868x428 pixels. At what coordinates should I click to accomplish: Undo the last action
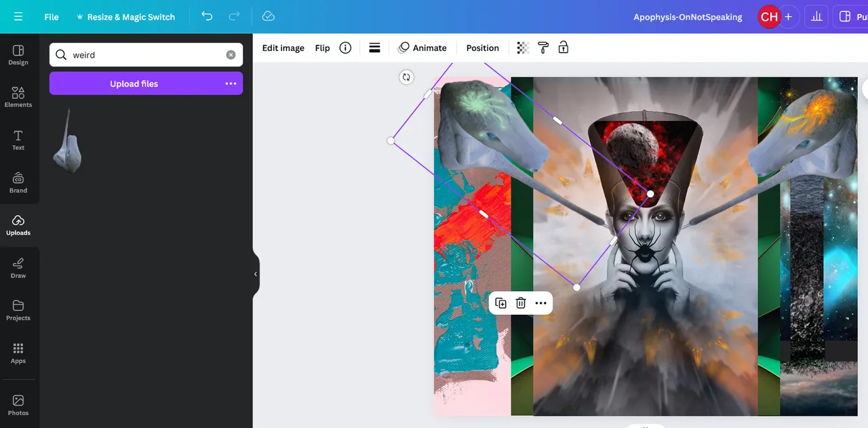click(x=207, y=17)
